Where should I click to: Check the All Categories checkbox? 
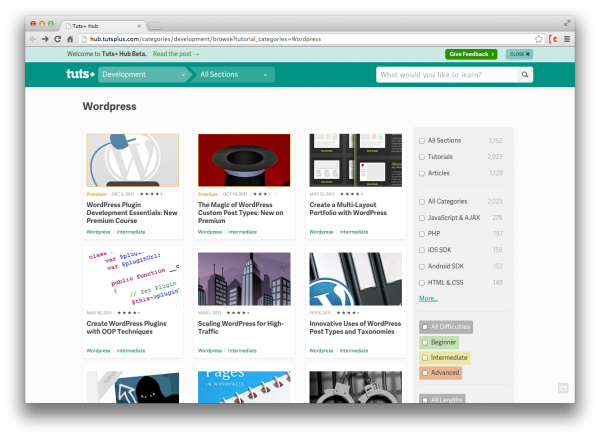click(422, 202)
